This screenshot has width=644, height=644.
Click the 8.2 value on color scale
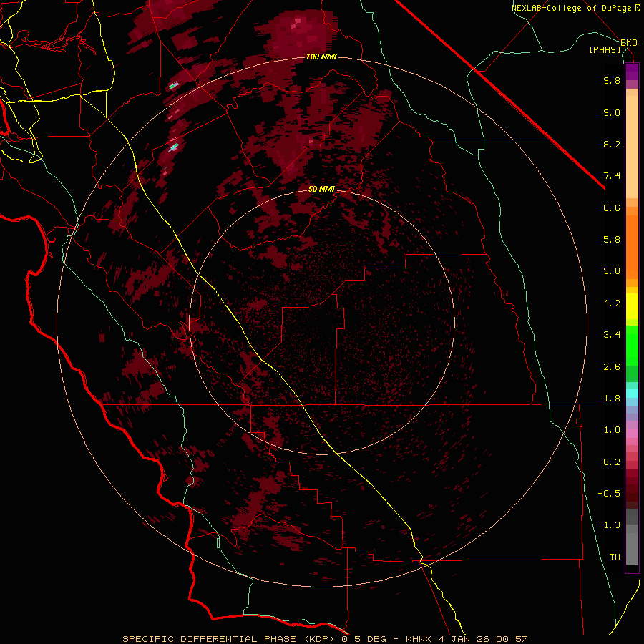pyautogui.click(x=612, y=144)
